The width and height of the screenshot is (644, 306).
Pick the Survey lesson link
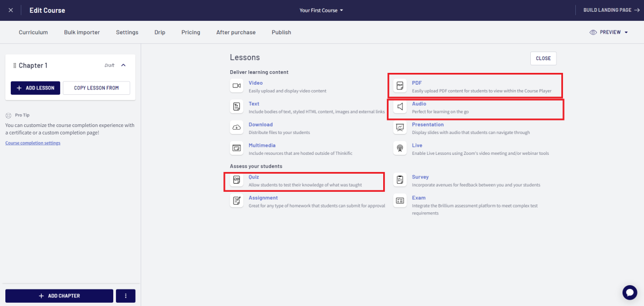[420, 177]
